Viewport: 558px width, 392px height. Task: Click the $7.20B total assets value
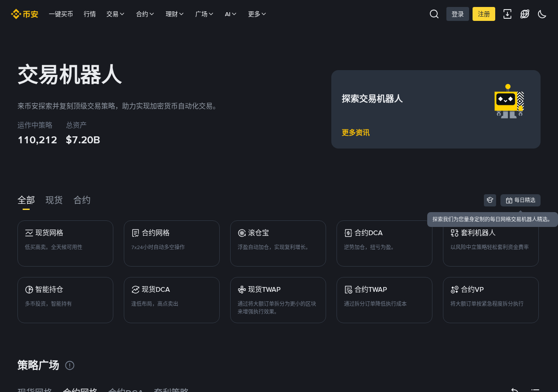pos(83,140)
